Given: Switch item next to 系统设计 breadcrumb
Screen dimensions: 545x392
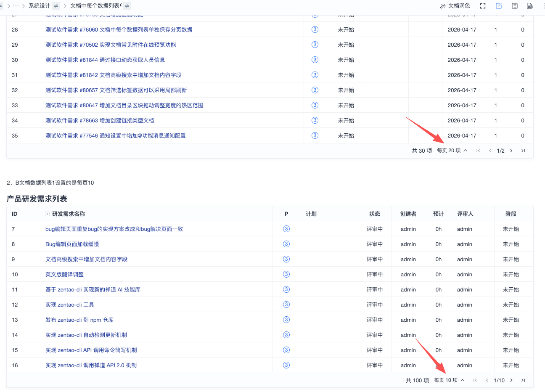Looking at the screenshot, I should 56,6.
